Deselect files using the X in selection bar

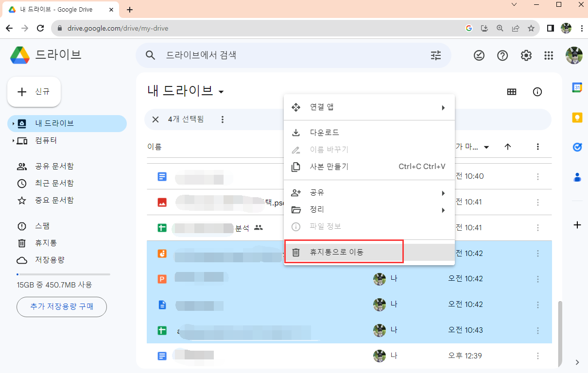tap(155, 119)
